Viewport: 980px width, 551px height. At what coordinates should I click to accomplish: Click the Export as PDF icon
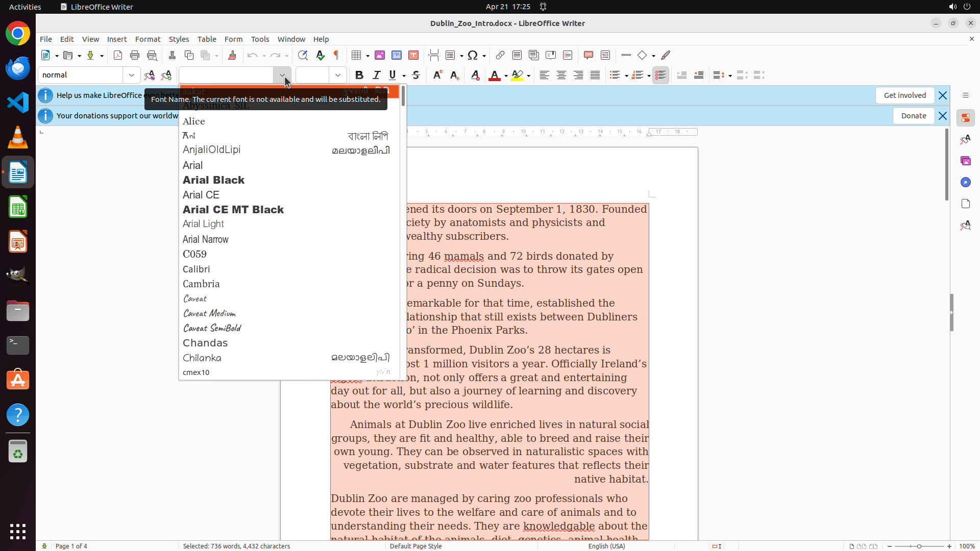[118, 55]
